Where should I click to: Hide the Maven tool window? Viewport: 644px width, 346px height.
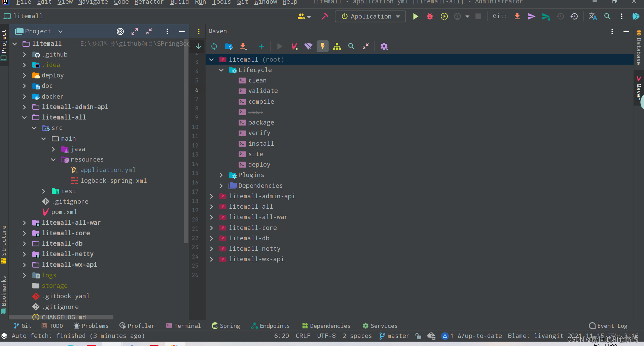click(626, 31)
